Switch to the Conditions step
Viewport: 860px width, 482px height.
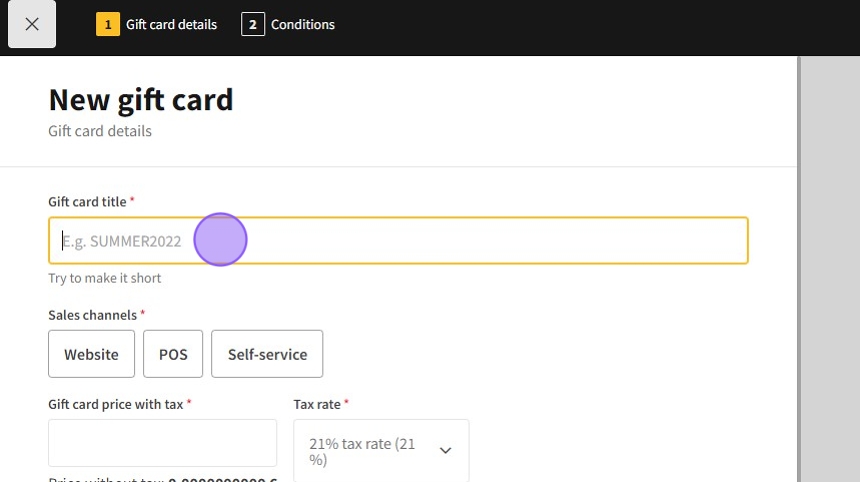(x=302, y=24)
